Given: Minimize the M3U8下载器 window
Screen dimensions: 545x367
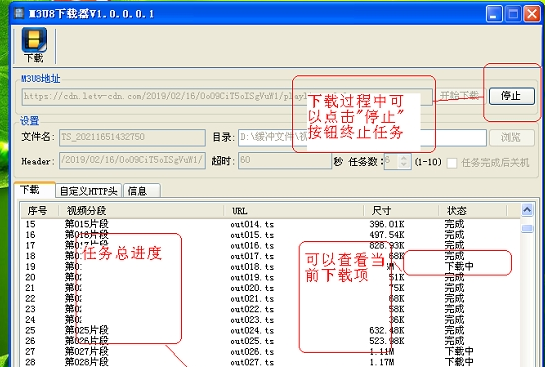Looking at the screenshot, I should pyautogui.click(x=494, y=14).
